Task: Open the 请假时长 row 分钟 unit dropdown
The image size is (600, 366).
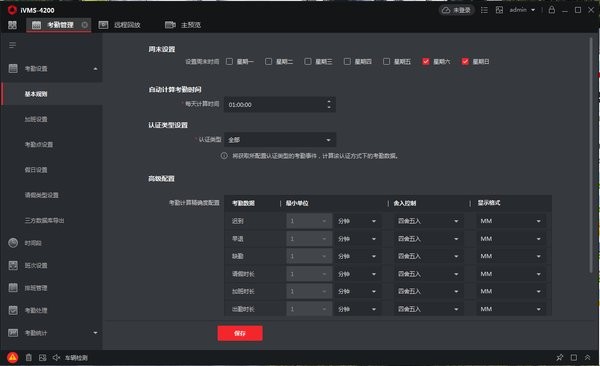Action: (x=357, y=274)
